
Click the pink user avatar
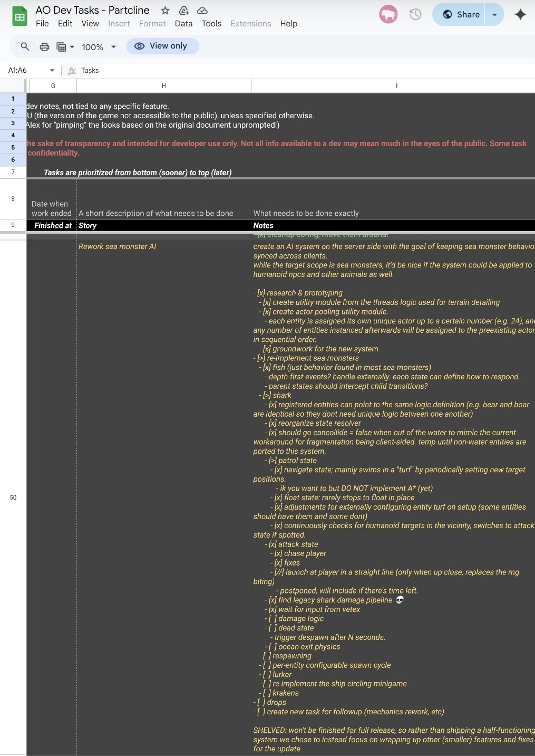pos(388,15)
